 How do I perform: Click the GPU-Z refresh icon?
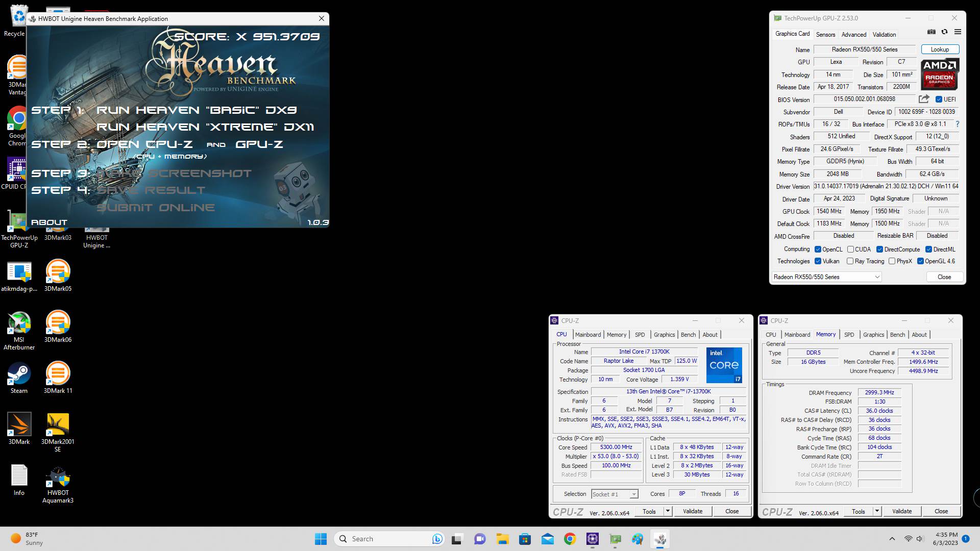(x=944, y=32)
